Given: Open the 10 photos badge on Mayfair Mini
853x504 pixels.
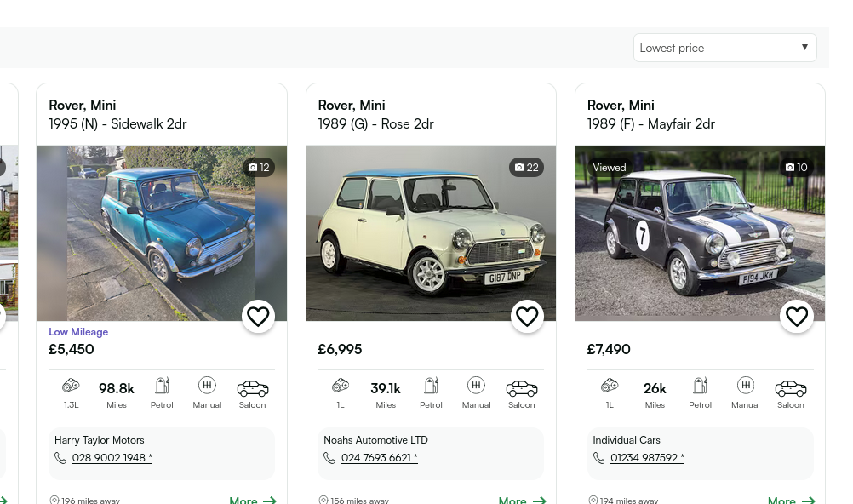Looking at the screenshot, I should click(x=797, y=167).
